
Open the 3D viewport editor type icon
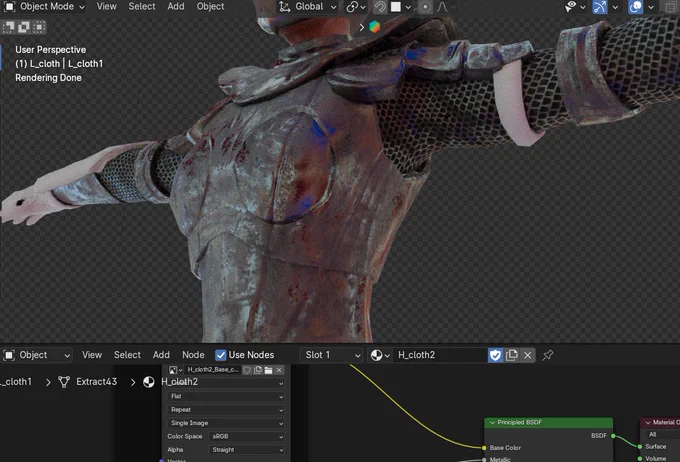pos(9,7)
